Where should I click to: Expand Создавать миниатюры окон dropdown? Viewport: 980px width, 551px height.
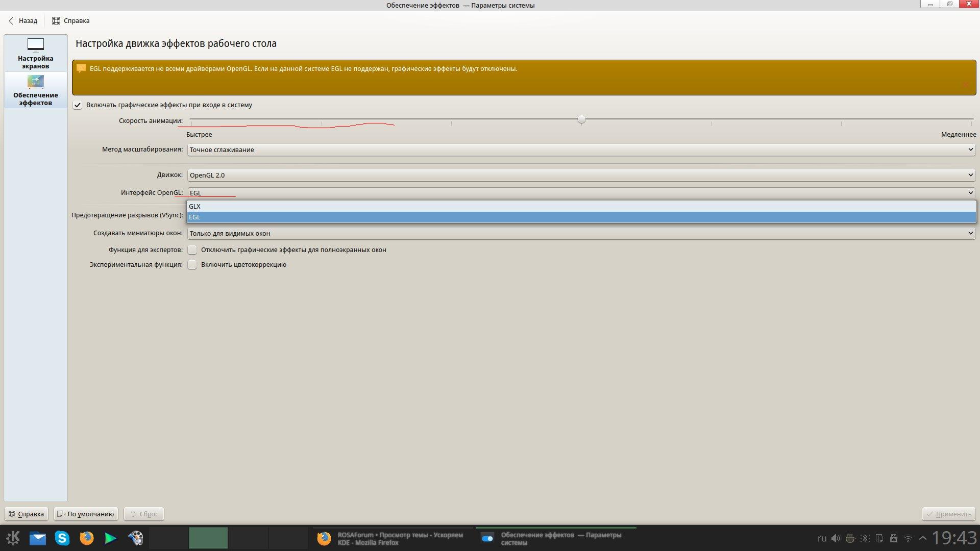pos(581,233)
